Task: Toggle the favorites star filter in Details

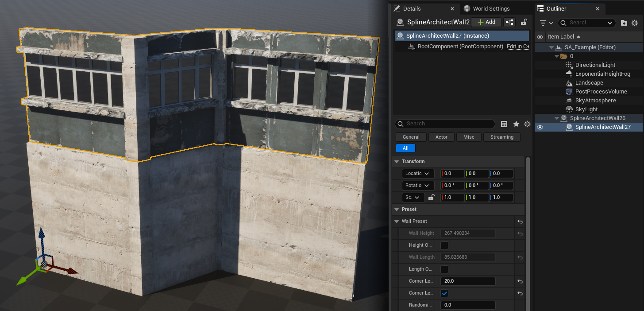Action: point(516,124)
